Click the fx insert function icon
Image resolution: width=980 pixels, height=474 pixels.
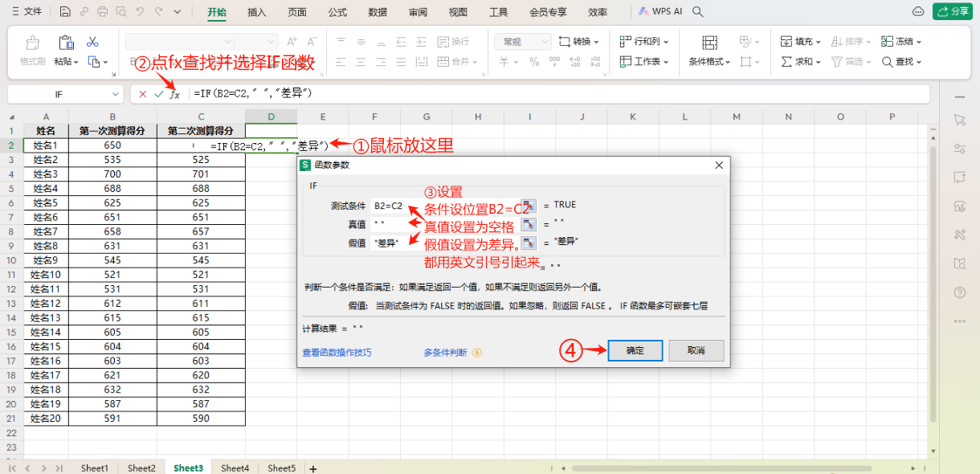coord(174,94)
